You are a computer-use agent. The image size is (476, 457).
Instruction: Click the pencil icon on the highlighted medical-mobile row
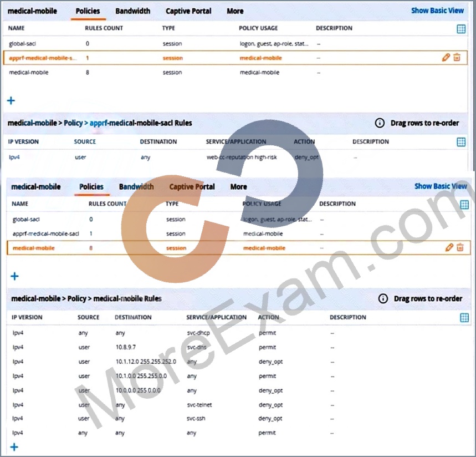tap(449, 247)
